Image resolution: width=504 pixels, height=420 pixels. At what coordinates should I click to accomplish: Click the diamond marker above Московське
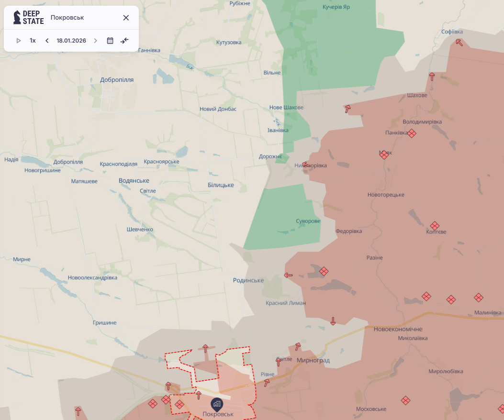405,400
